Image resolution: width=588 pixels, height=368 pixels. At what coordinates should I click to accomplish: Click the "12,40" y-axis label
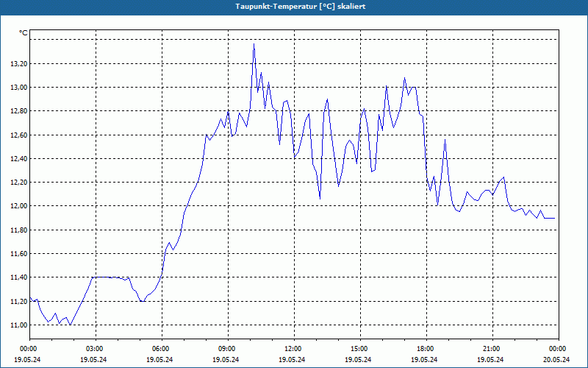click(x=19, y=159)
